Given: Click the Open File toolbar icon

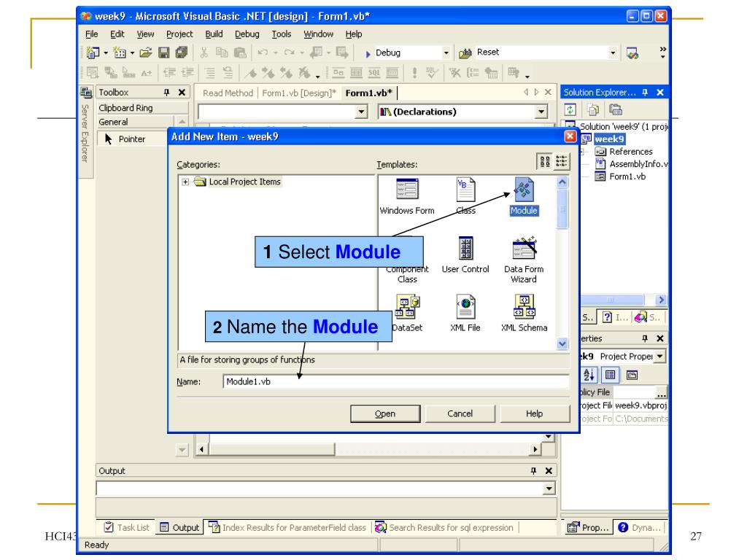Looking at the screenshot, I should 146,52.
